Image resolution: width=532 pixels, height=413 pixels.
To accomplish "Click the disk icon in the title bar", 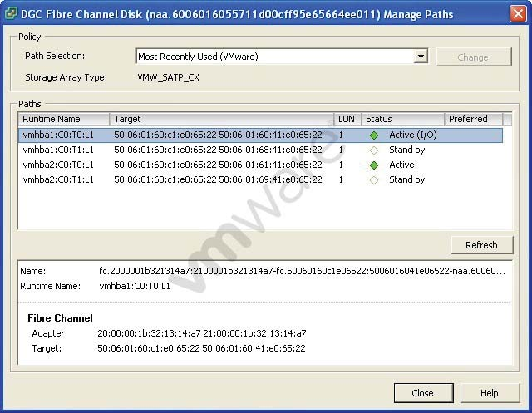I will (11, 14).
